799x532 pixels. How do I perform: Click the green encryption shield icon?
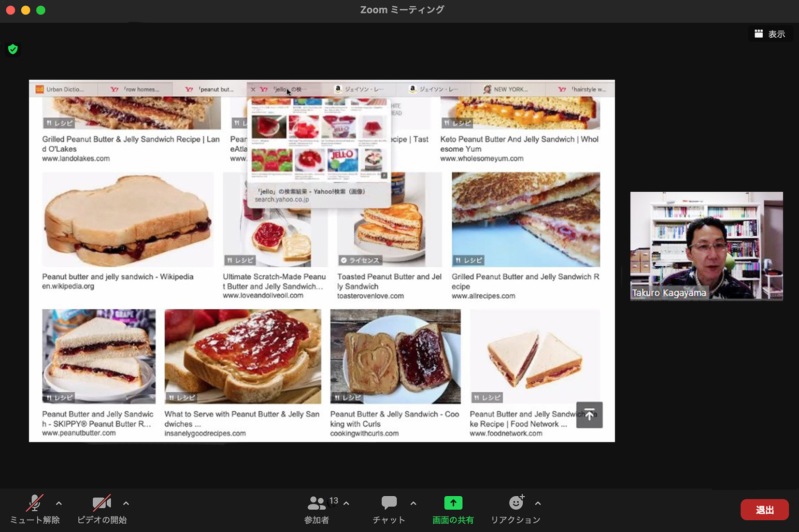pyautogui.click(x=13, y=49)
